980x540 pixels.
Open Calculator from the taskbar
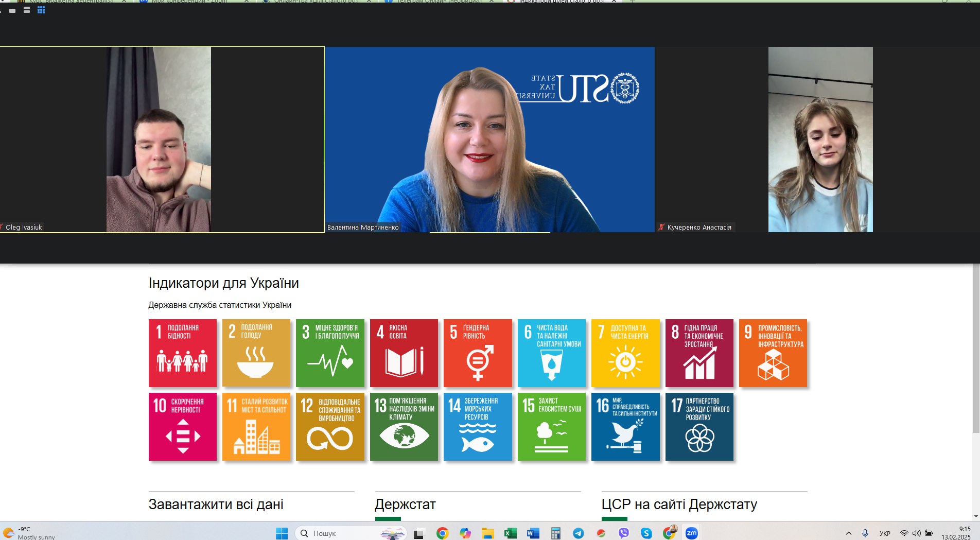tap(556, 533)
